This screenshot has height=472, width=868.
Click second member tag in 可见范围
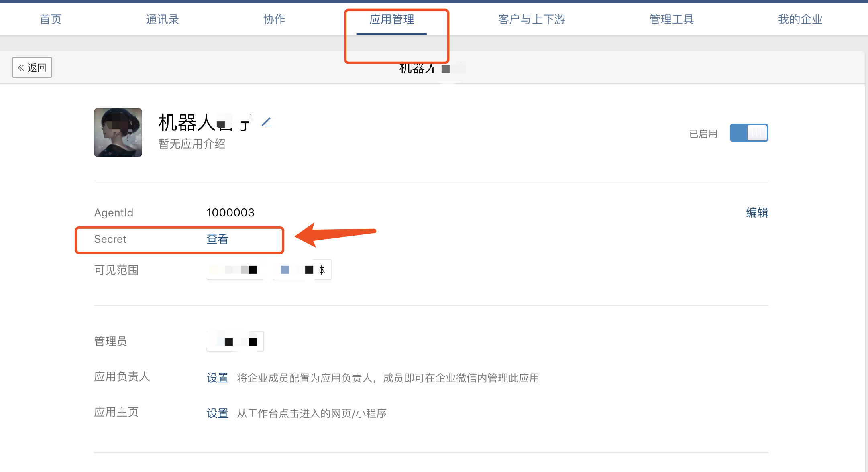pyautogui.click(x=302, y=270)
